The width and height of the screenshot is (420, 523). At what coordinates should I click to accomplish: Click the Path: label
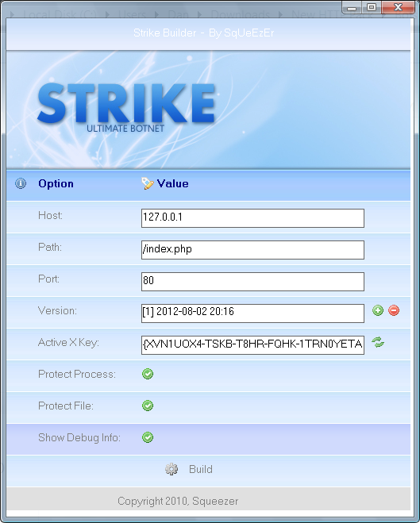(x=50, y=247)
